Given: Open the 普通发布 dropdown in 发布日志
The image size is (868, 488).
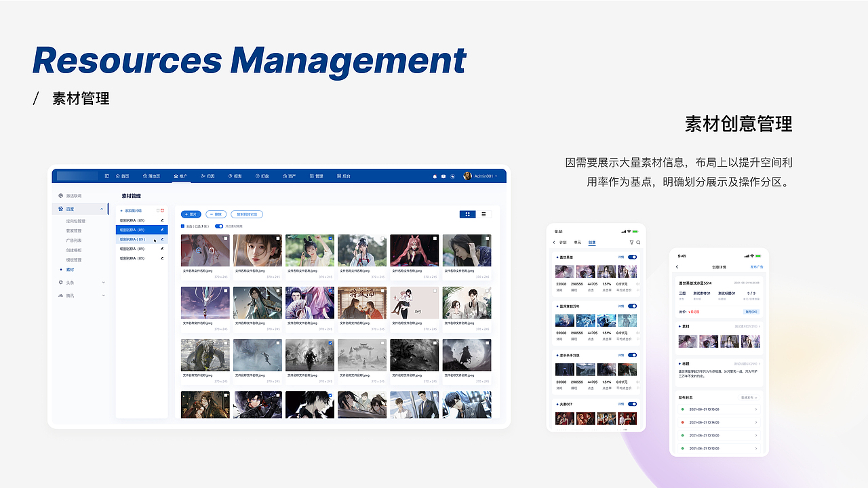Looking at the screenshot, I should (x=749, y=398).
